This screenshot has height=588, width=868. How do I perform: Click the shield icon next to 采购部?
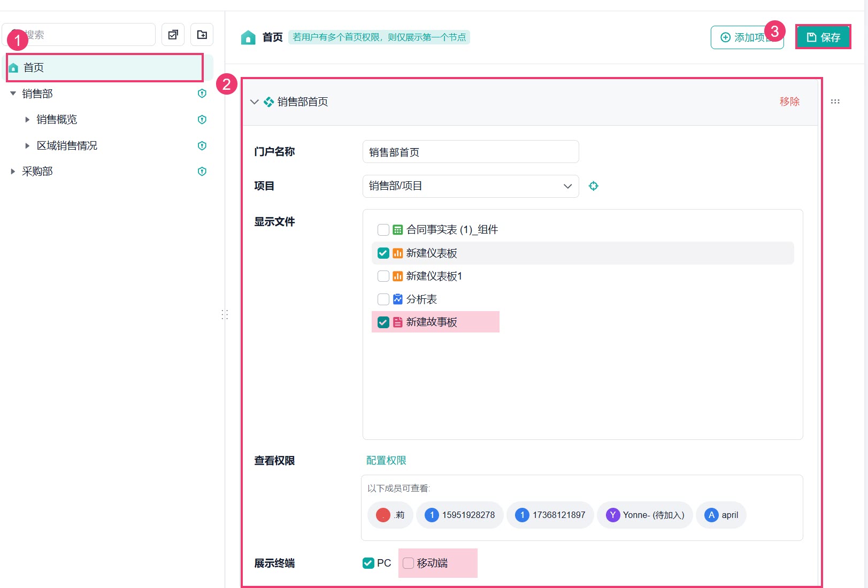pyautogui.click(x=202, y=172)
